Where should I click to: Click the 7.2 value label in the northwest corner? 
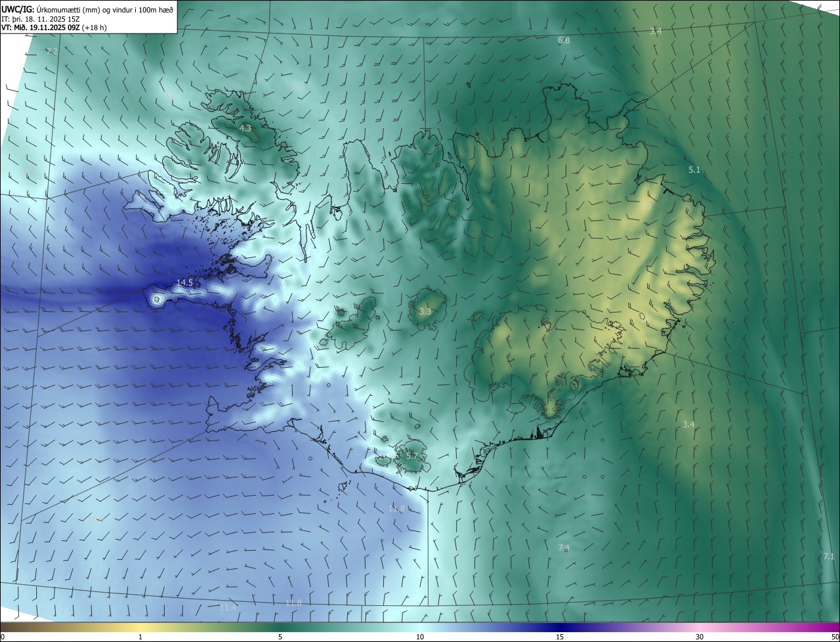coord(52,51)
